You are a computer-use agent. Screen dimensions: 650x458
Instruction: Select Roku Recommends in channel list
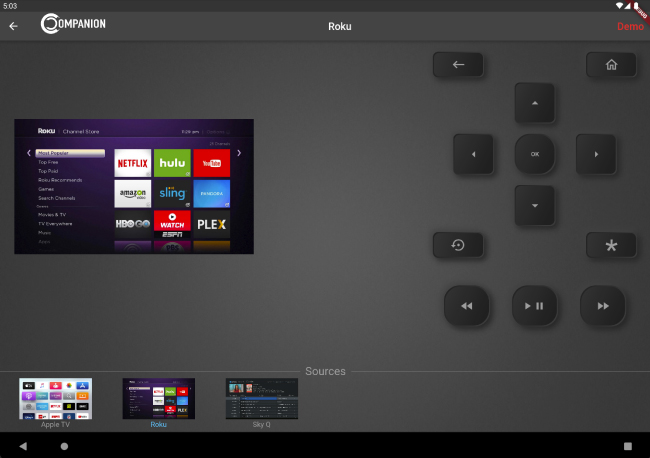[x=60, y=180]
